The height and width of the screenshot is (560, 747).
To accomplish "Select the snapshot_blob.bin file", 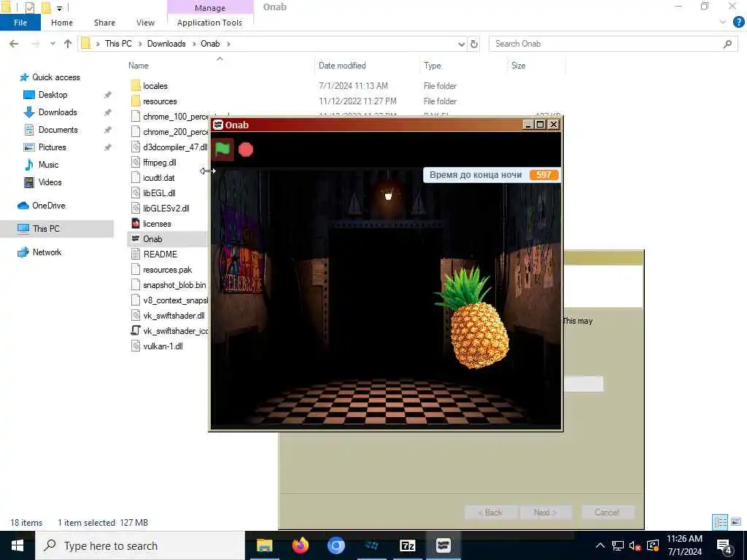I will pos(174,285).
